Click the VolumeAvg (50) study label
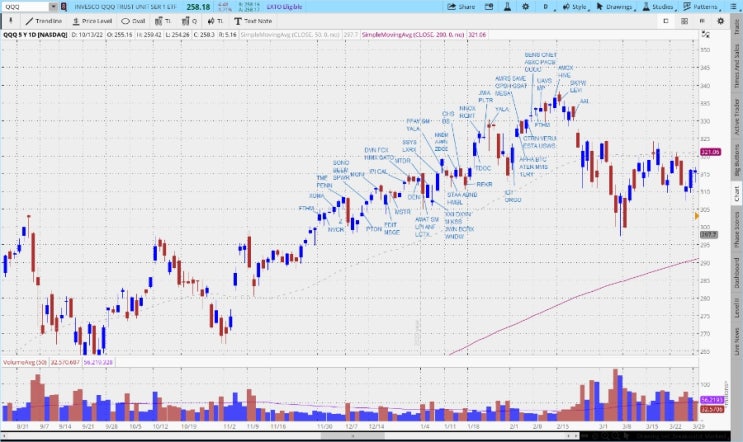Viewport: 743px width, 442px height. [x=25, y=362]
